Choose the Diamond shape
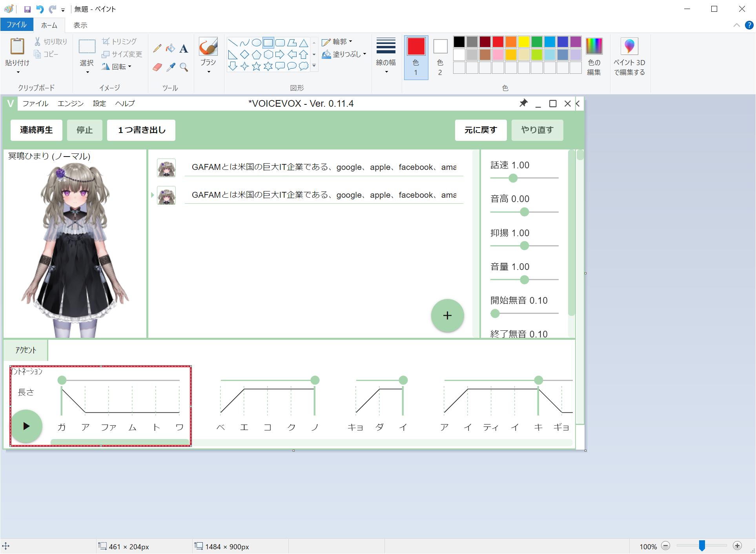The height and width of the screenshot is (554, 756). pyautogui.click(x=244, y=55)
